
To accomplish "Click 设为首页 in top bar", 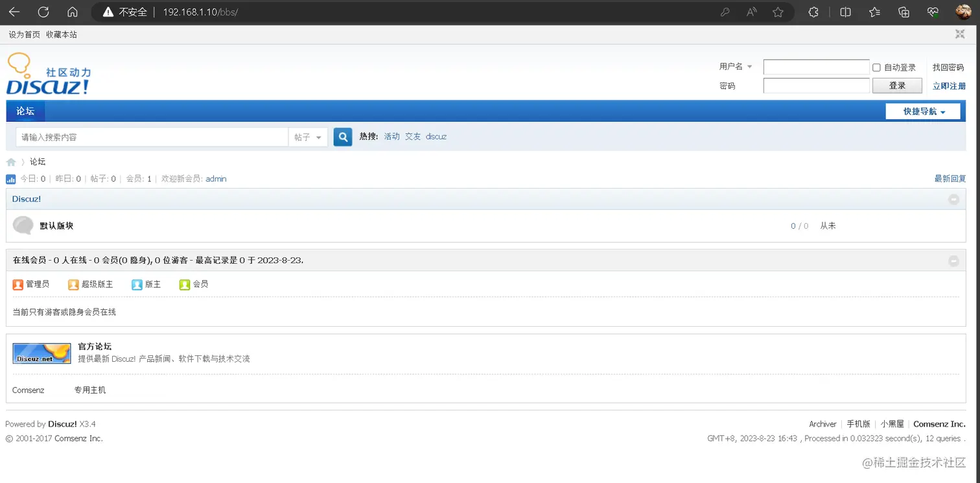I will (25, 34).
